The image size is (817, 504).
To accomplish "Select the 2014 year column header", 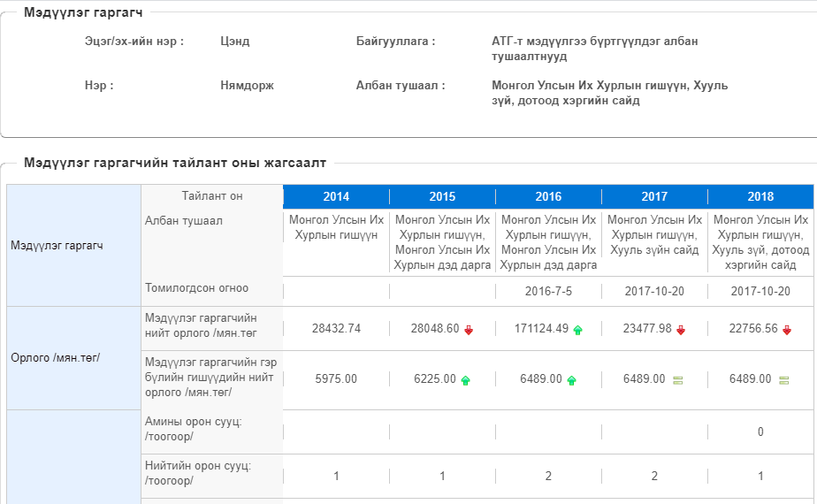I will 336,196.
